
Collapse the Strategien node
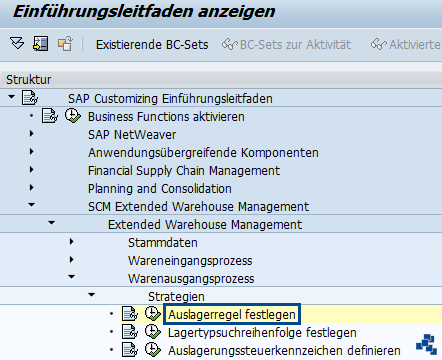[x=92, y=295]
